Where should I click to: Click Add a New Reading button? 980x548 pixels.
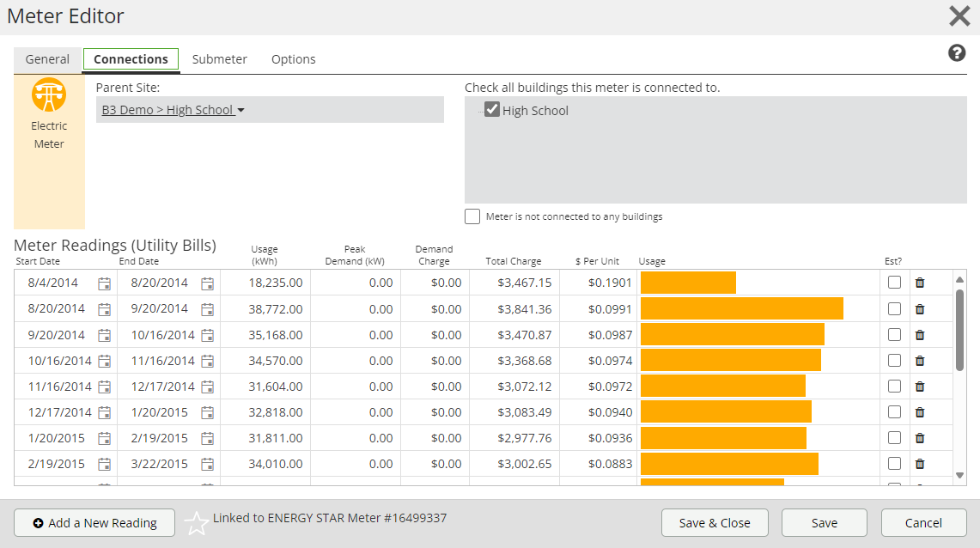(x=94, y=522)
